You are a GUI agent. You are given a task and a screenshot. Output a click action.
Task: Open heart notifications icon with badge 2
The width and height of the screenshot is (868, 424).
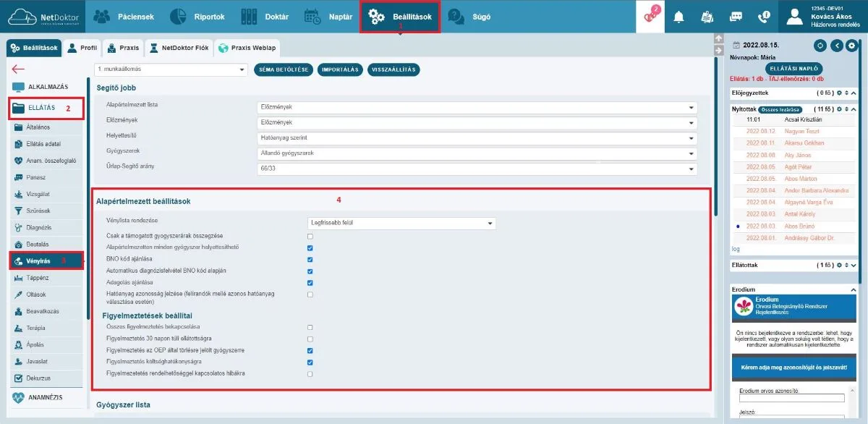coord(650,16)
